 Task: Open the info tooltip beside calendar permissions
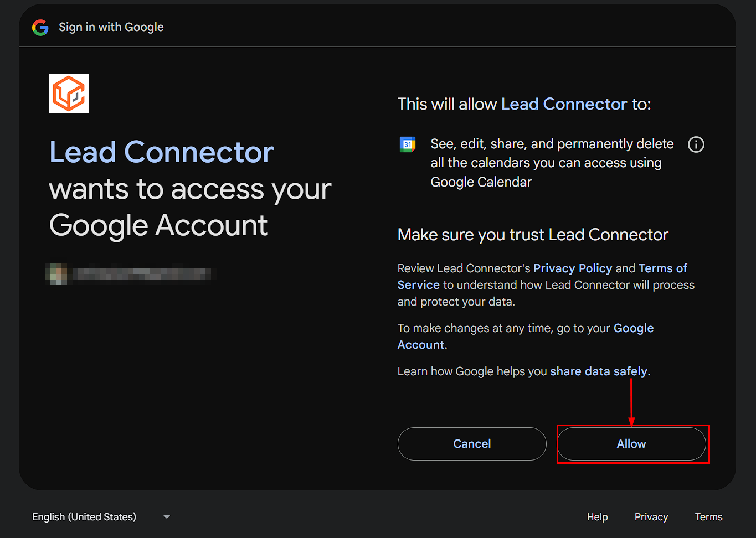(696, 144)
